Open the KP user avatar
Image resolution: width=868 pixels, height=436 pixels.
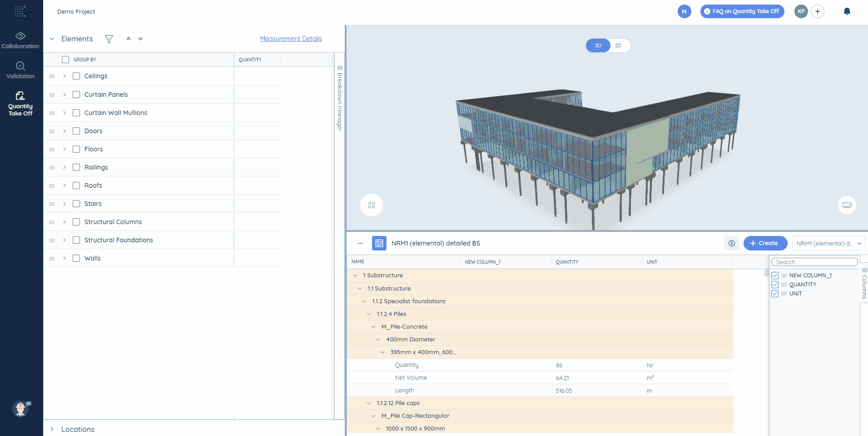(801, 11)
